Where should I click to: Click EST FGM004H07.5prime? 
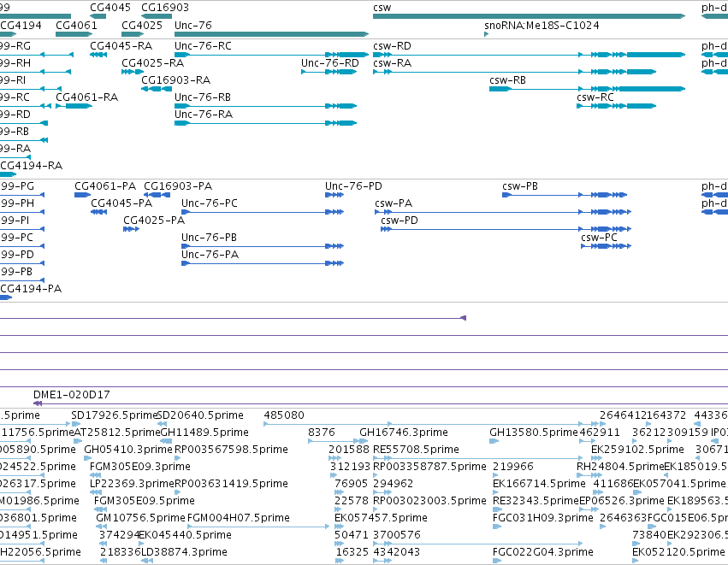pos(258,527)
